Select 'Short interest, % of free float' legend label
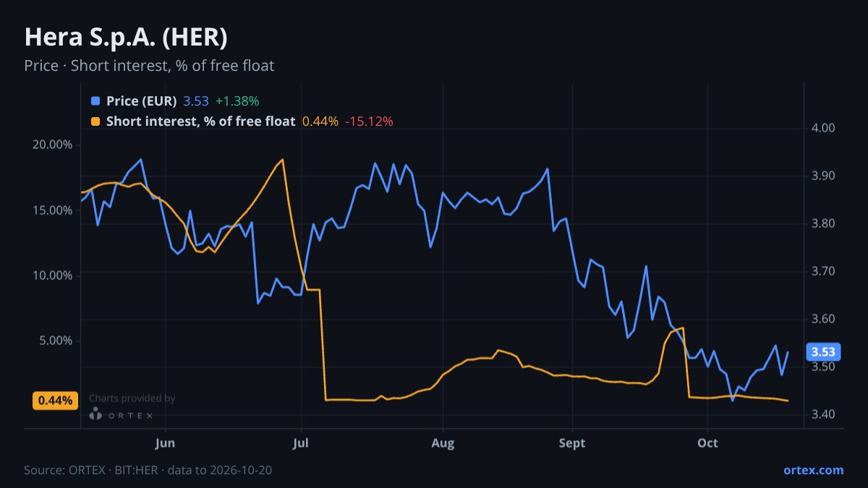This screenshot has height=488, width=868. tap(200, 121)
